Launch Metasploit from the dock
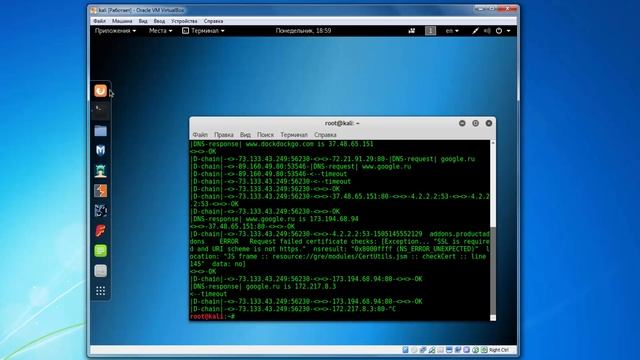Image resolution: width=640 pixels, height=360 pixels. [100, 150]
